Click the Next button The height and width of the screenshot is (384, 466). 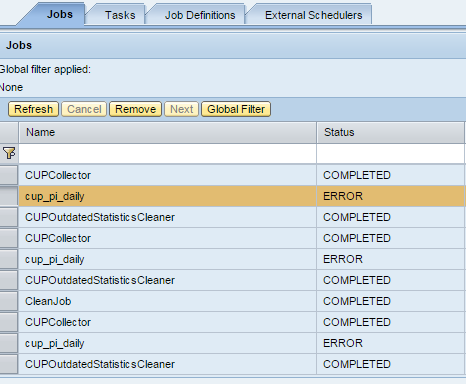click(x=182, y=109)
